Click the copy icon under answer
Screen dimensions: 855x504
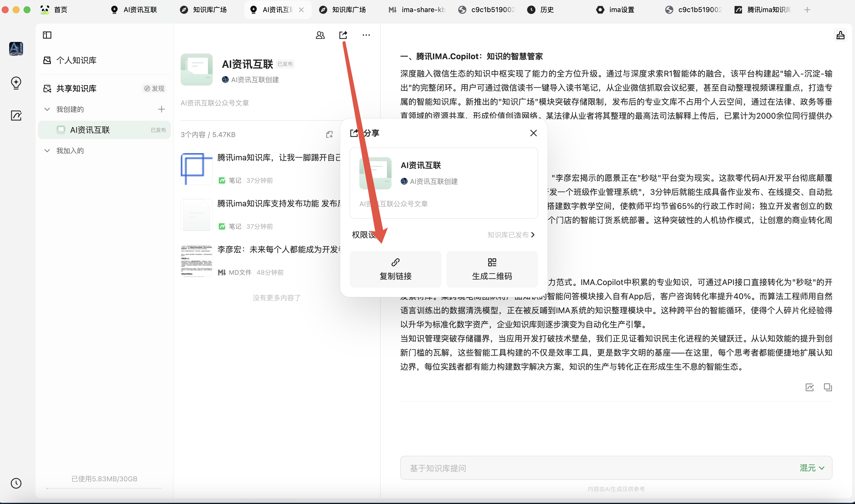coord(827,387)
